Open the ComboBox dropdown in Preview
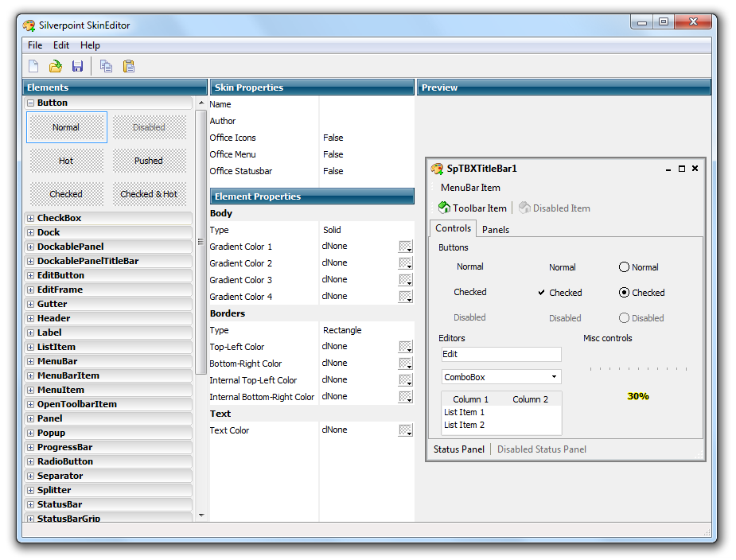 coord(554,377)
